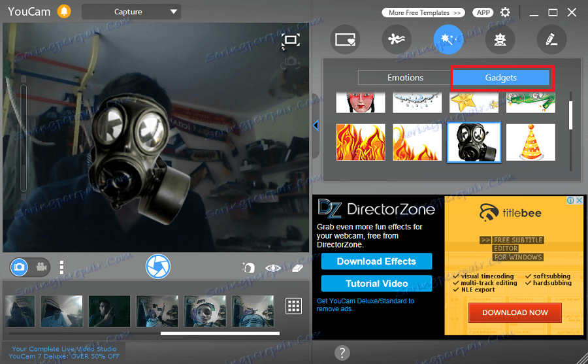Apply the full flames gadget

pyautogui.click(x=361, y=142)
